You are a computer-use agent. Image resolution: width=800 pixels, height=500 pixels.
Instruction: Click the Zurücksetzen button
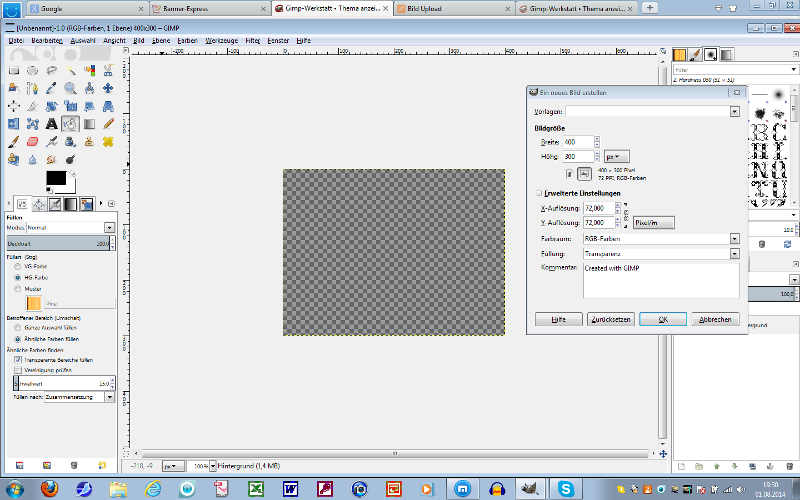tap(609, 319)
